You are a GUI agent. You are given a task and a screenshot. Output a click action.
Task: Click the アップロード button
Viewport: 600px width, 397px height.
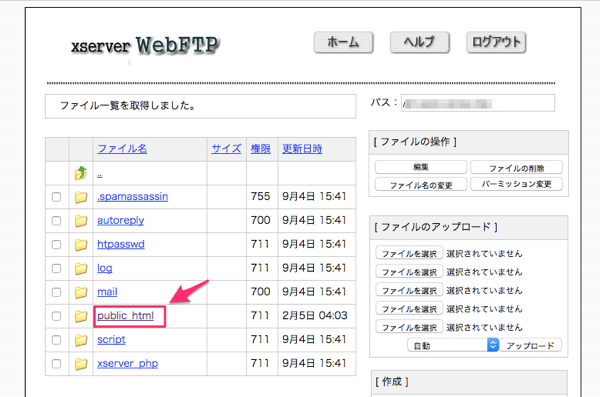point(530,345)
